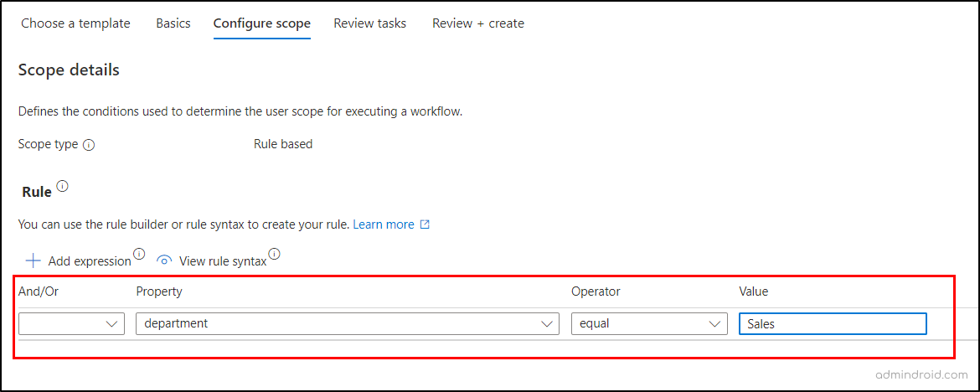Expand the And/Or dropdown

71,323
